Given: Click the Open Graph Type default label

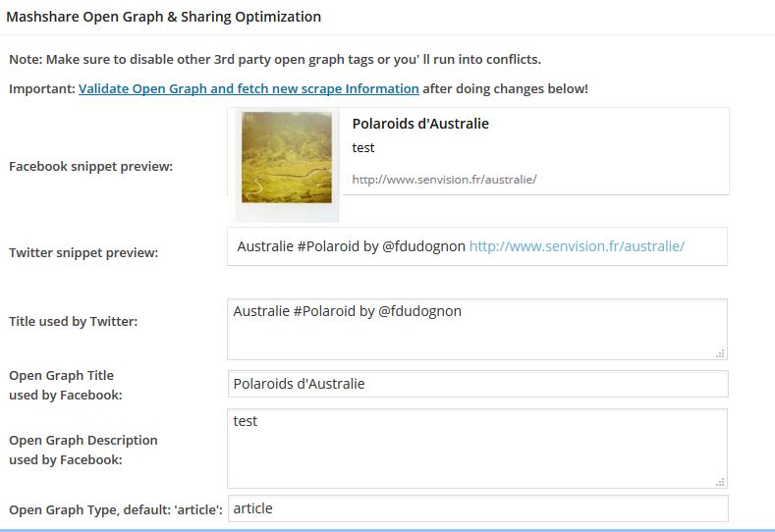Looking at the screenshot, I should point(116,509).
